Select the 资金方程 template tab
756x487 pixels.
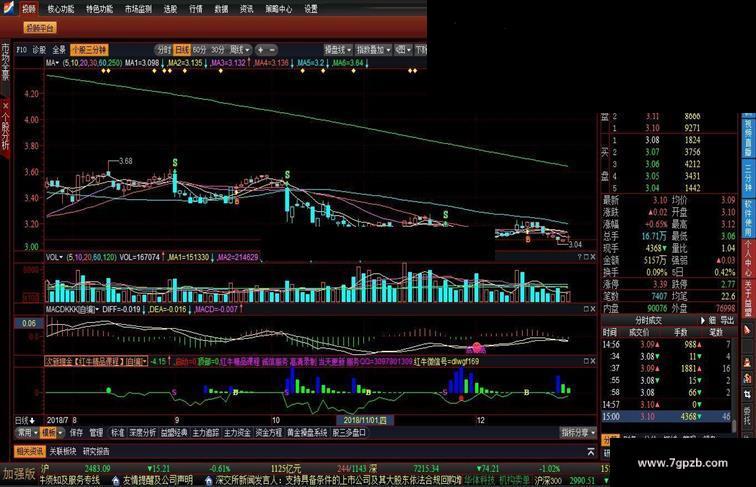click(269, 433)
